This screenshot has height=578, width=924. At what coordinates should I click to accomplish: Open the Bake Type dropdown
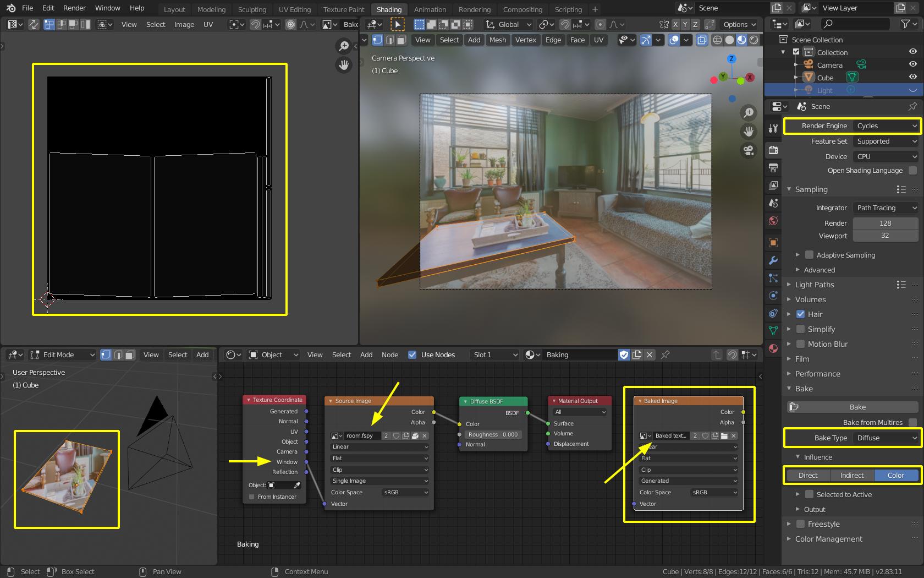click(x=886, y=438)
